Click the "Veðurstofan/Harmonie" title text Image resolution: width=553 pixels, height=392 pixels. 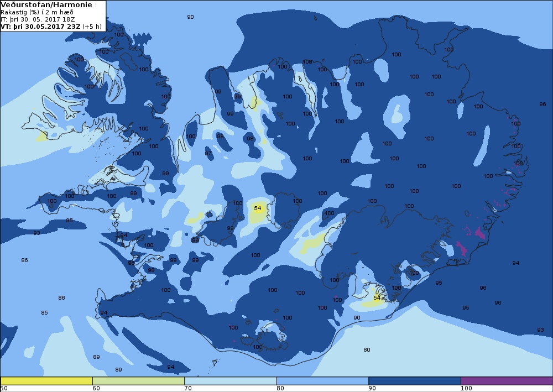[x=47, y=5]
